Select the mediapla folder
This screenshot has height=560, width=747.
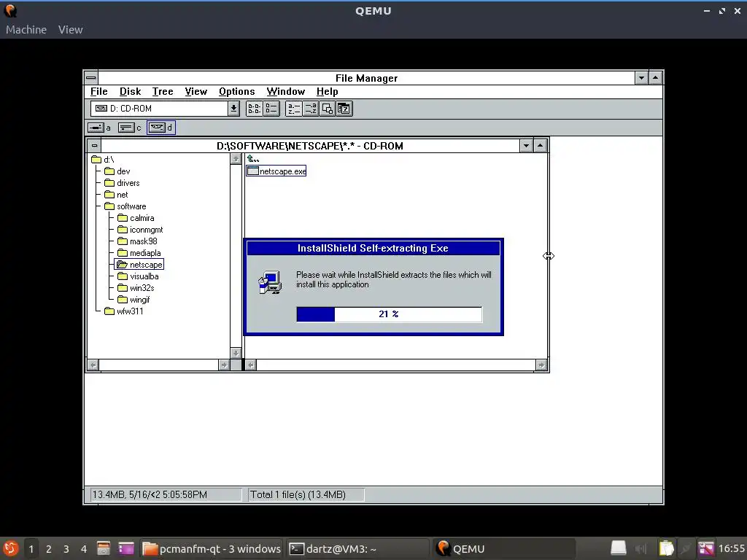click(139, 253)
